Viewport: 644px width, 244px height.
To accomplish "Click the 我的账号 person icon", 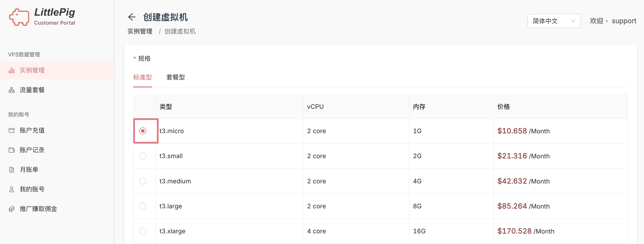I will tap(11, 189).
